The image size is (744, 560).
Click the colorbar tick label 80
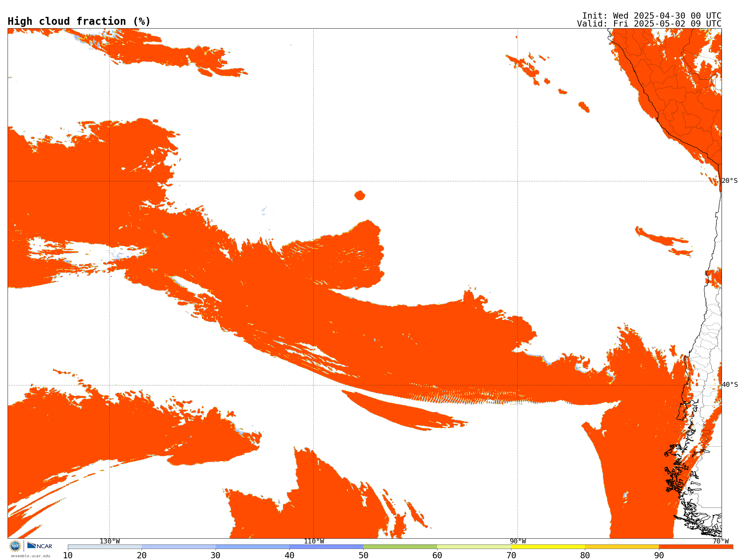(585, 555)
